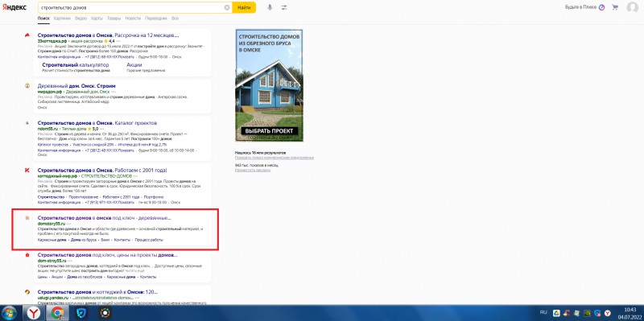This screenshot has height=321, width=644.
Task: Click favicon of ndom55.ru result
Action: pos(27,123)
